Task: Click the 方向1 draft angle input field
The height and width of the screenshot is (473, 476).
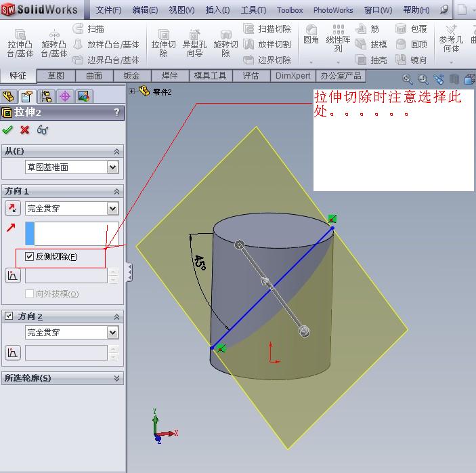Action: (66, 276)
